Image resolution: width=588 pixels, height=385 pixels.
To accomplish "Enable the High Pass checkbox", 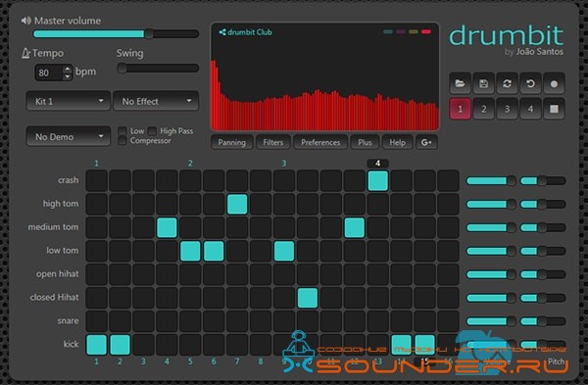I will 152,131.
